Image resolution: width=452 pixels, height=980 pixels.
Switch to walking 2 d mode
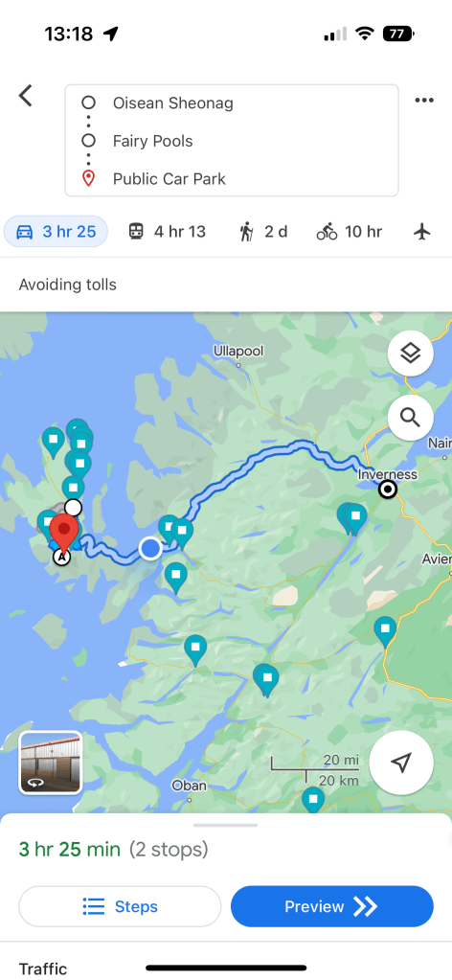263,232
